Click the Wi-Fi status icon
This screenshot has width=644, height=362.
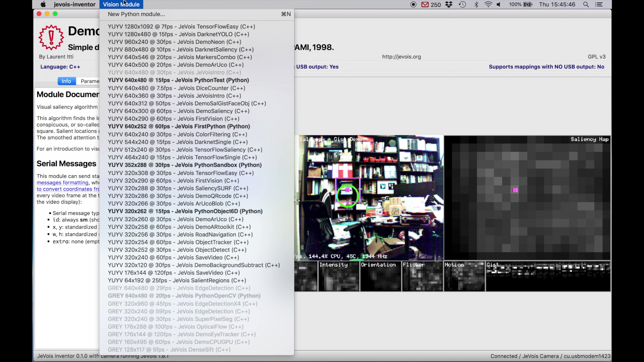coord(488,4)
